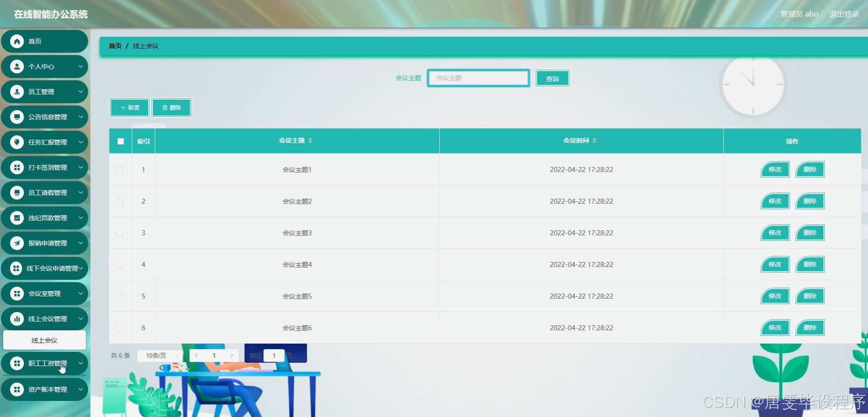Click the 新增 add button
Image resolution: width=868 pixels, height=417 pixels.
(x=130, y=107)
